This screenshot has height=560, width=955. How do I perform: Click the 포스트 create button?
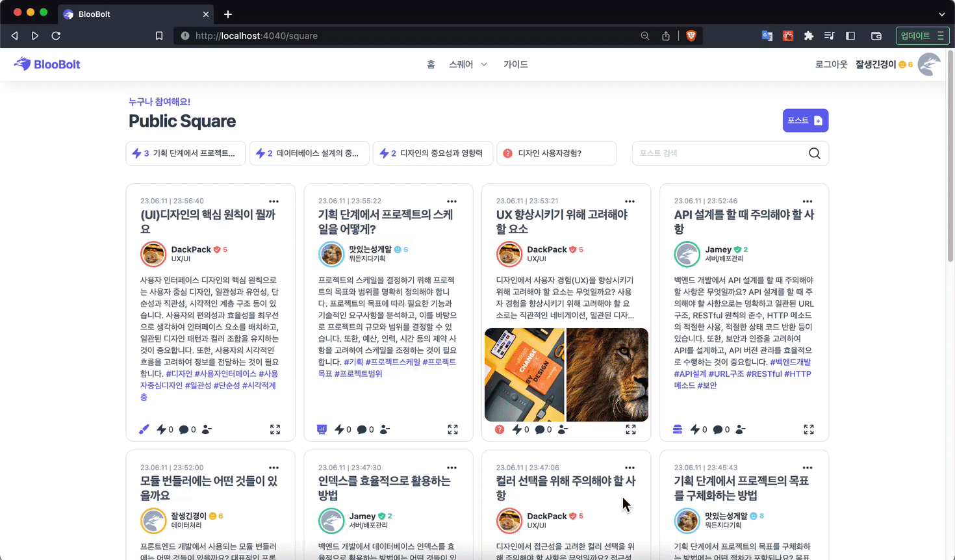[806, 120]
